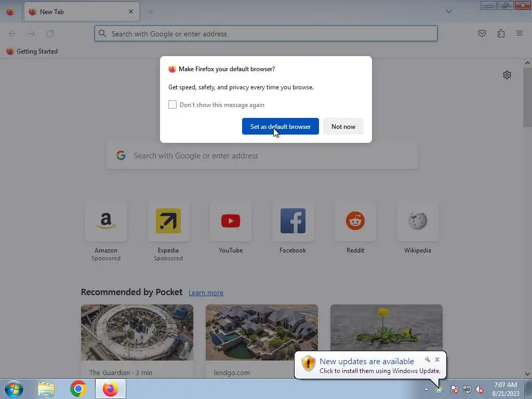
Task: Click Set as default browser button
Action: point(280,126)
